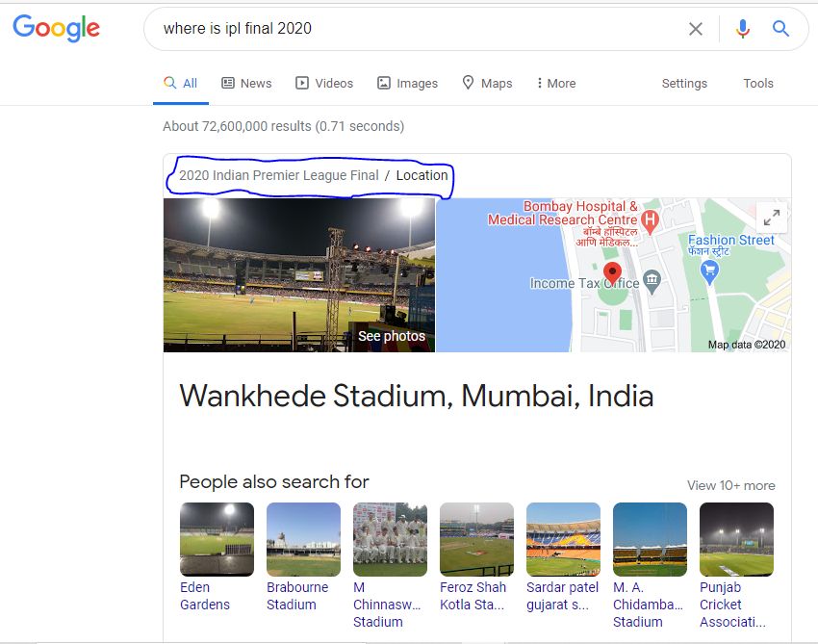The height and width of the screenshot is (644, 818).
Task: Select the Eden Gardens thumbnail
Action: pos(217,539)
